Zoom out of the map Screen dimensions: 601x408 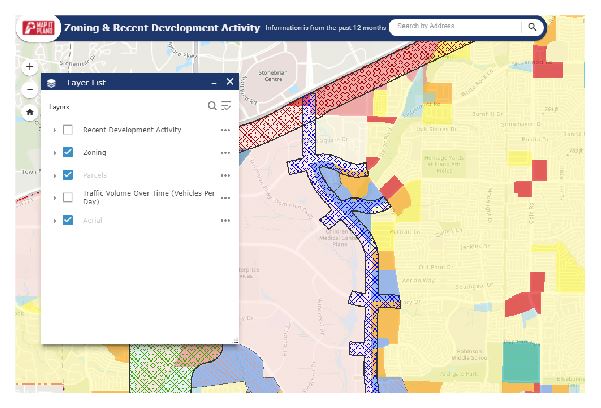pos(30,89)
